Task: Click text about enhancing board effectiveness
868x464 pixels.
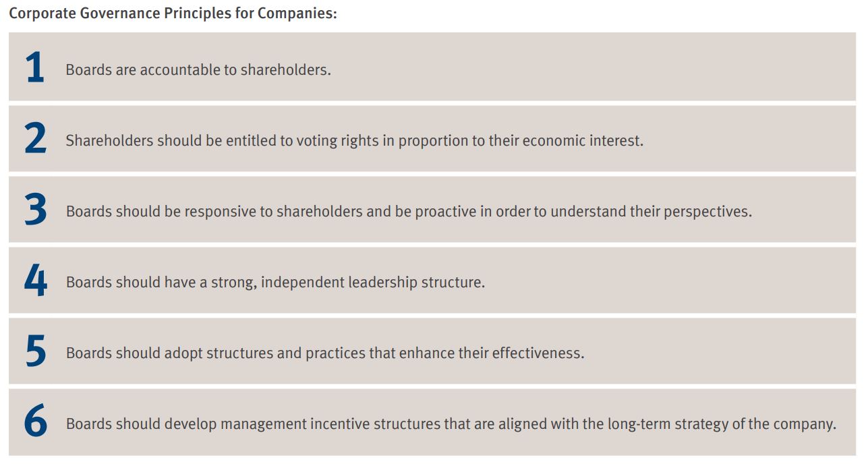Action: 325,353
